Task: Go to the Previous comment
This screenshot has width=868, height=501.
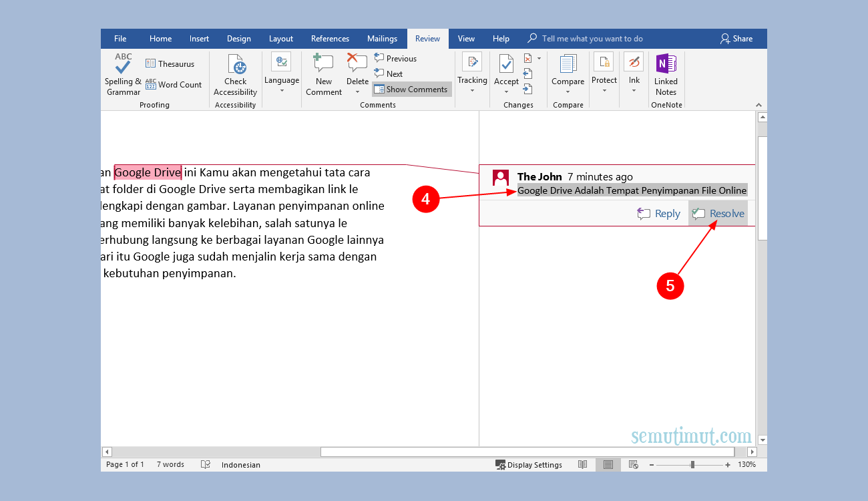Action: pos(395,58)
